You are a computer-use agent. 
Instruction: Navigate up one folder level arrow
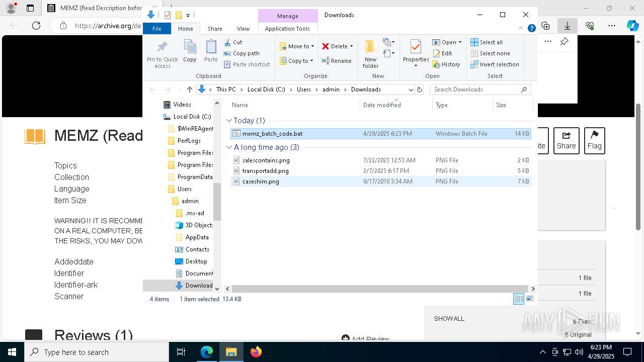189,89
